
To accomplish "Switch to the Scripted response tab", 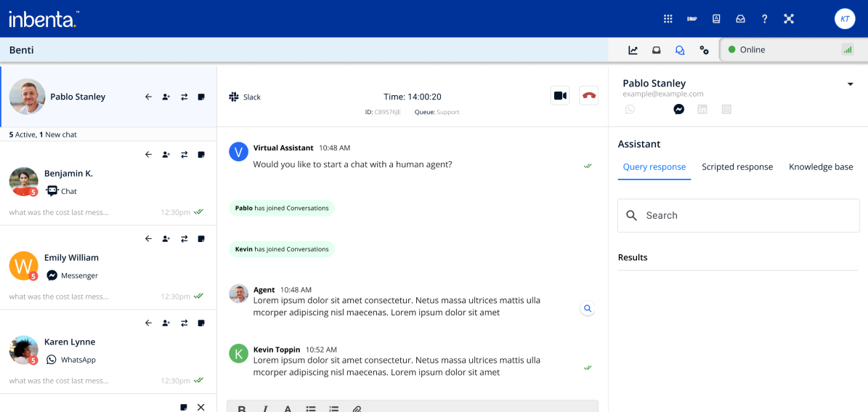I will click(x=737, y=167).
